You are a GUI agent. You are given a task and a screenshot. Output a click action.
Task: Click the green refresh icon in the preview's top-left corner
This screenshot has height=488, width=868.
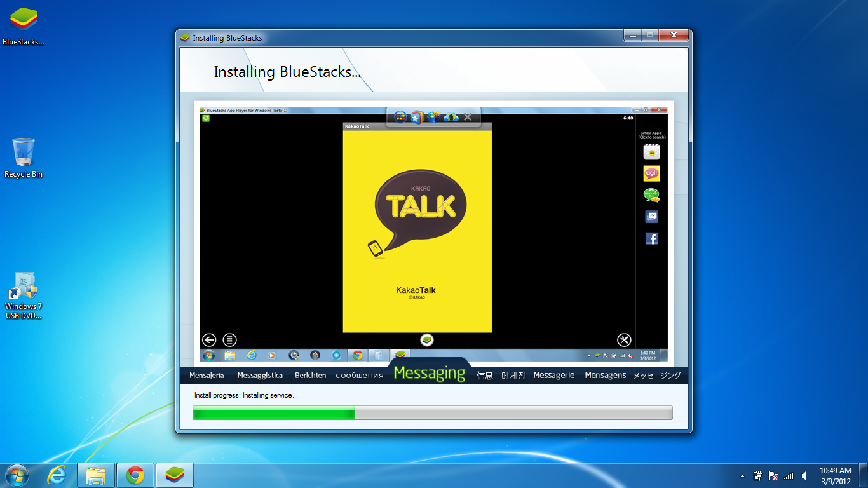[x=206, y=118]
